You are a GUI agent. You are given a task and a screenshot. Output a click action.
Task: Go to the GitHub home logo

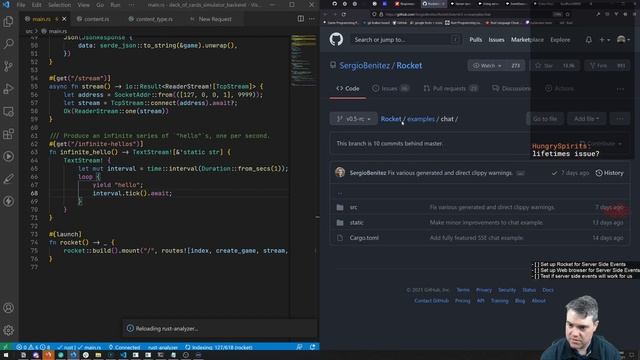pyautogui.click(x=336, y=40)
